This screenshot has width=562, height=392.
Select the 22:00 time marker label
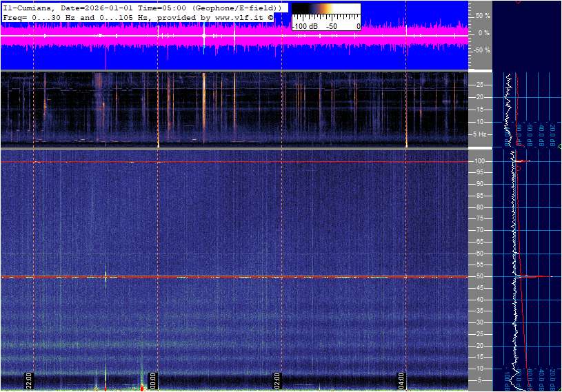(30, 381)
